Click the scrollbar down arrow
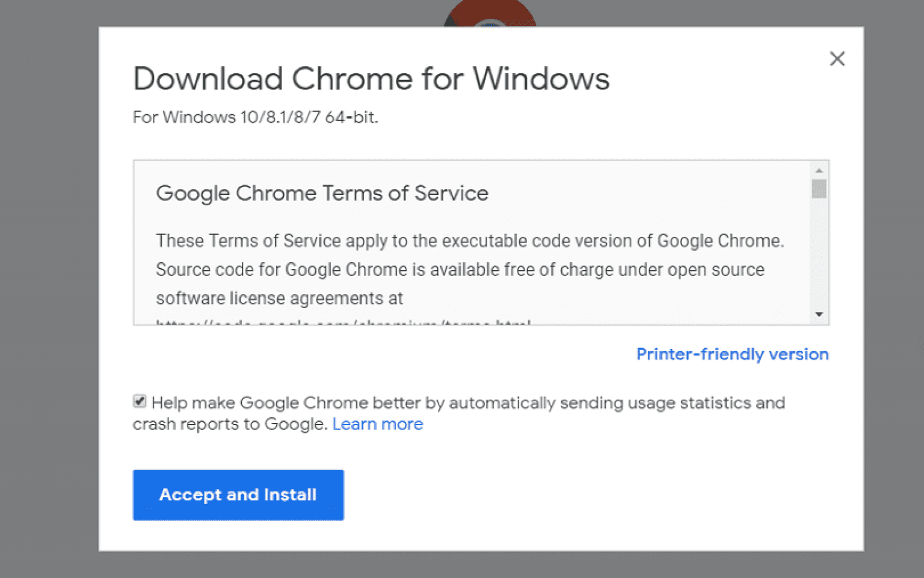Viewport: 924px width, 578px height. point(819,313)
